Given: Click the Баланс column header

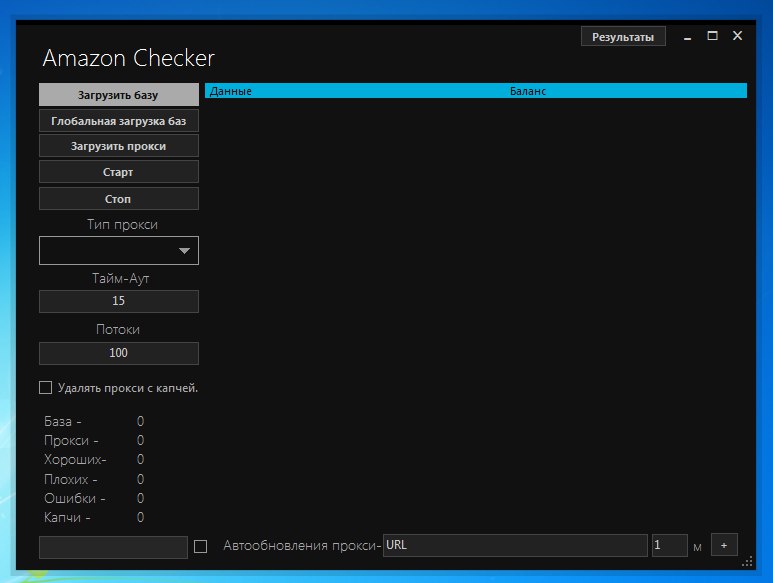Looking at the screenshot, I should (x=527, y=91).
